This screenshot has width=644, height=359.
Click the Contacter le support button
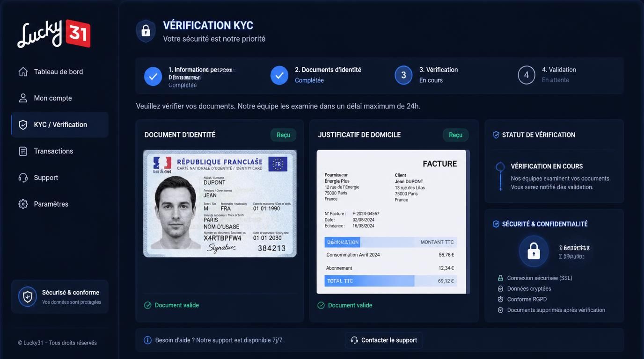[x=384, y=340]
